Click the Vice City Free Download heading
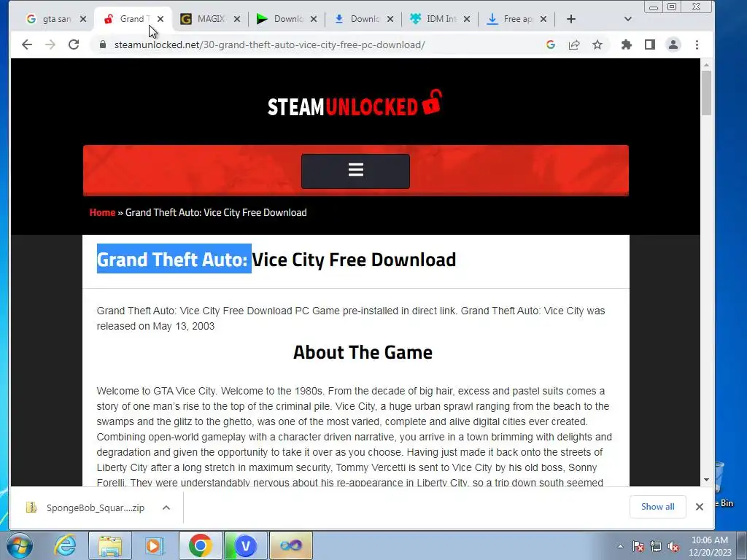 (x=276, y=260)
